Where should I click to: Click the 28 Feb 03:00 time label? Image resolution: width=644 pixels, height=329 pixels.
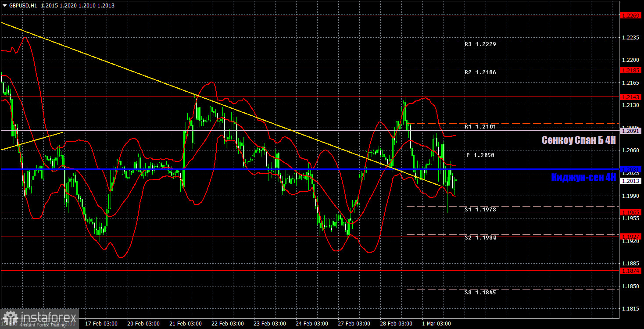pos(396,324)
